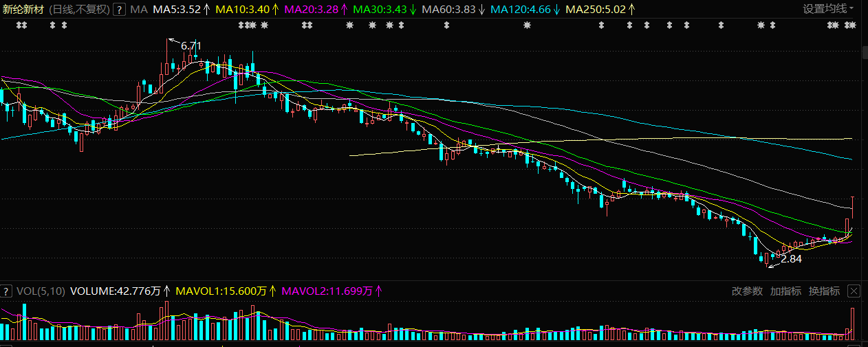Select the MAVOL2:11.699万 reading
The image size is (868, 347).
click(x=327, y=291)
